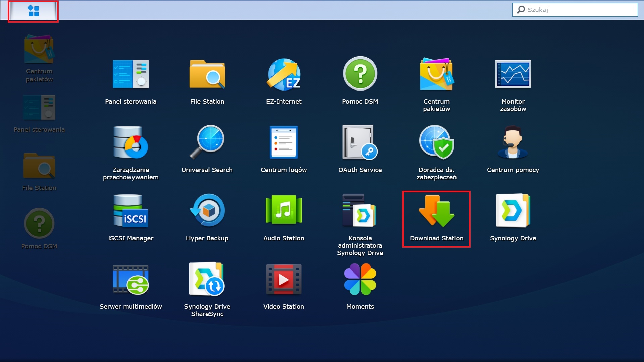Launch File Station from the app grid
Viewport: 644px width, 362px height.
[x=207, y=81]
